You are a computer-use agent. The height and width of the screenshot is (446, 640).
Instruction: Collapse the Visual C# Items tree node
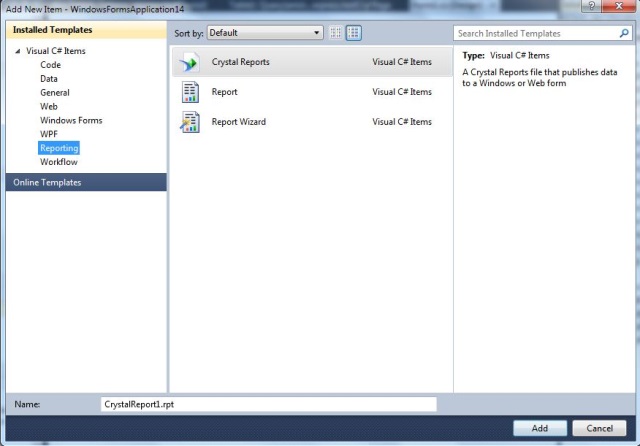coord(18,51)
